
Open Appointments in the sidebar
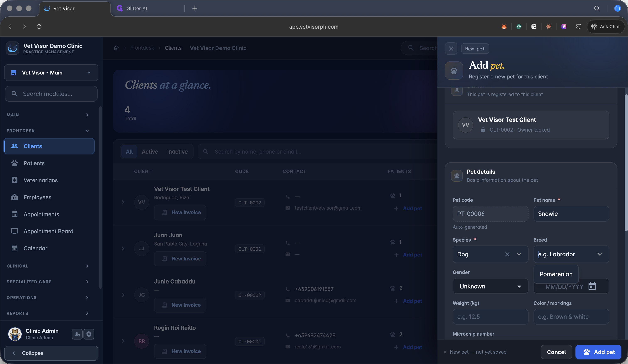pos(49,214)
